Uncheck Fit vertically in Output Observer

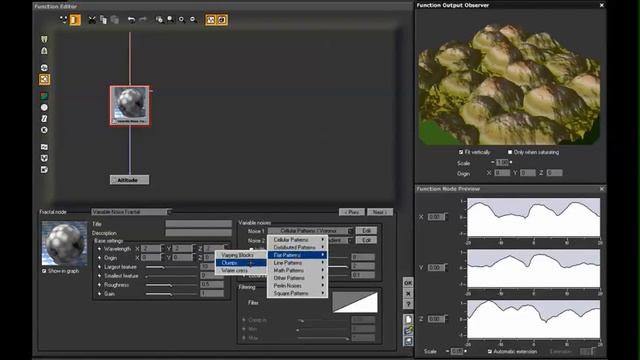click(461, 152)
